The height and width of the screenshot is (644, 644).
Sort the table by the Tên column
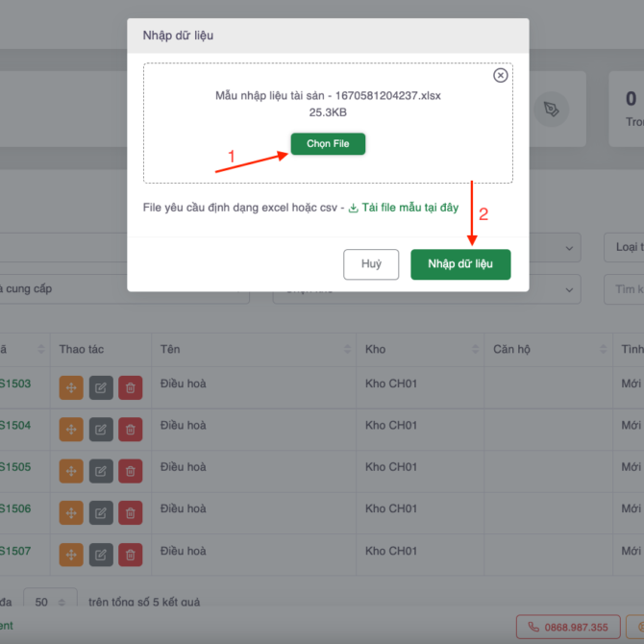342,349
